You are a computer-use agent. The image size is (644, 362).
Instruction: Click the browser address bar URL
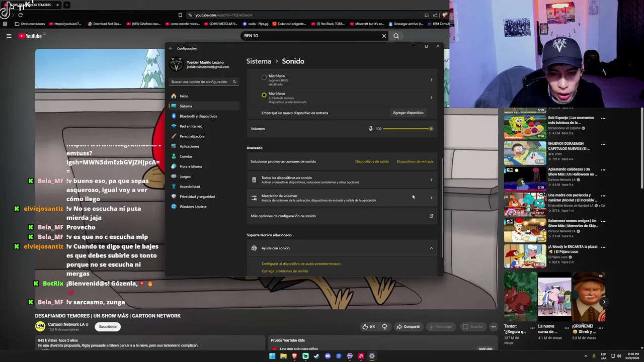[224, 15]
